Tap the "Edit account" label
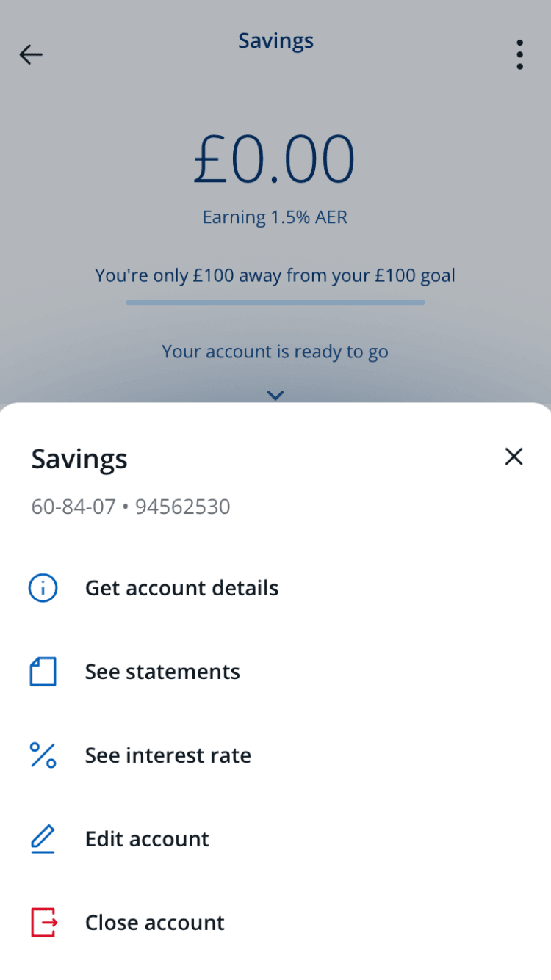This screenshot has height=980, width=551. [147, 839]
